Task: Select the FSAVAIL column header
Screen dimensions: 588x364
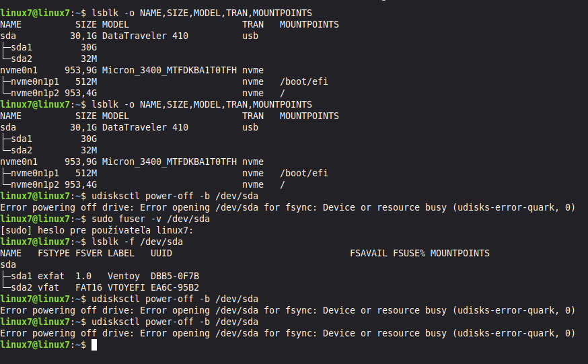Action: click(369, 254)
